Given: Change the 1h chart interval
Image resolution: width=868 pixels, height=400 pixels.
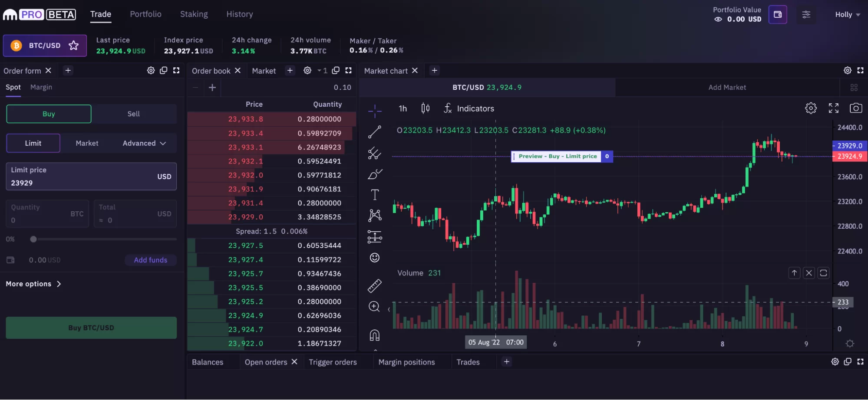Looking at the screenshot, I should click(x=403, y=108).
